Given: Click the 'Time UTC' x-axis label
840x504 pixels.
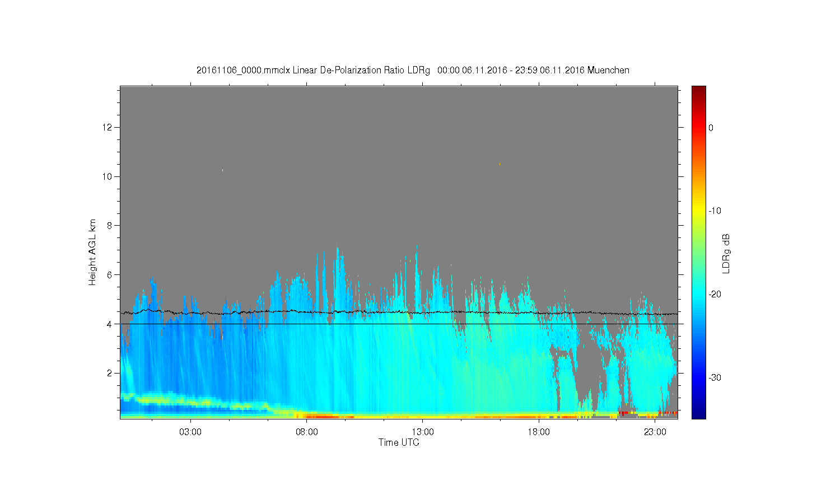Looking at the screenshot, I should click(399, 442).
